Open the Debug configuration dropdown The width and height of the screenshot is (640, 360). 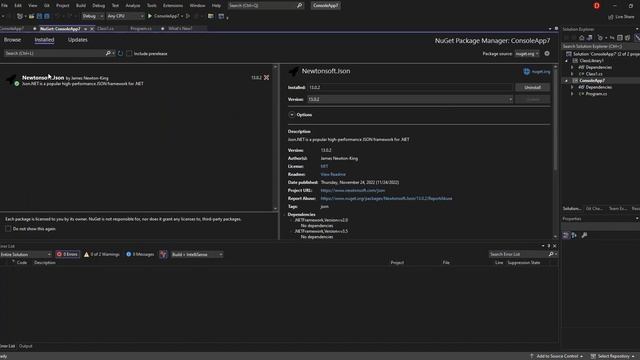pos(93,16)
